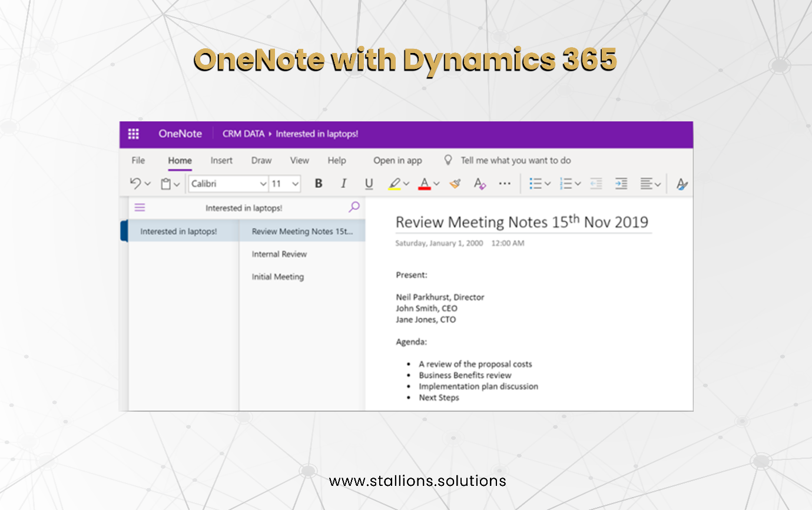This screenshot has width=812, height=510.
Task: Open CRM DATA notebook breadcrumb
Action: 243,134
